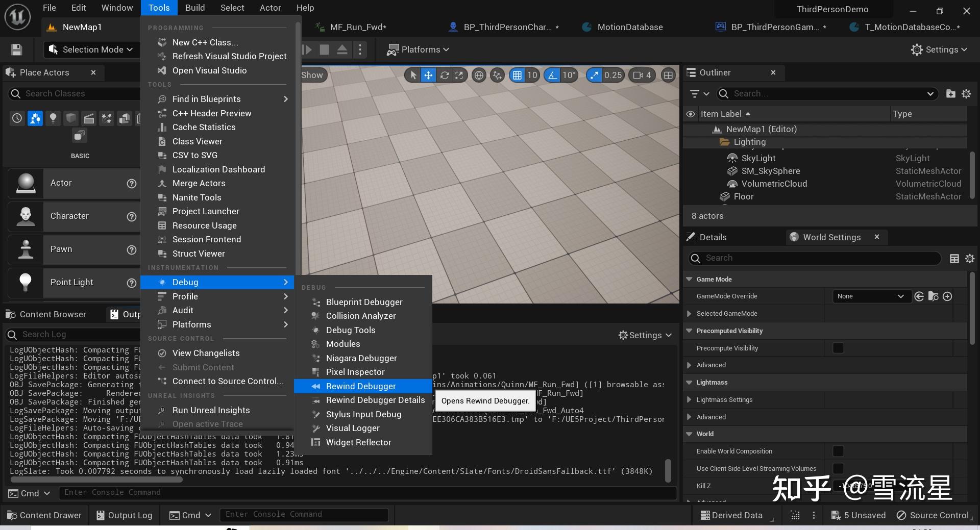Click the stop simulation button
This screenshot has width=980, height=530.
[x=324, y=49]
